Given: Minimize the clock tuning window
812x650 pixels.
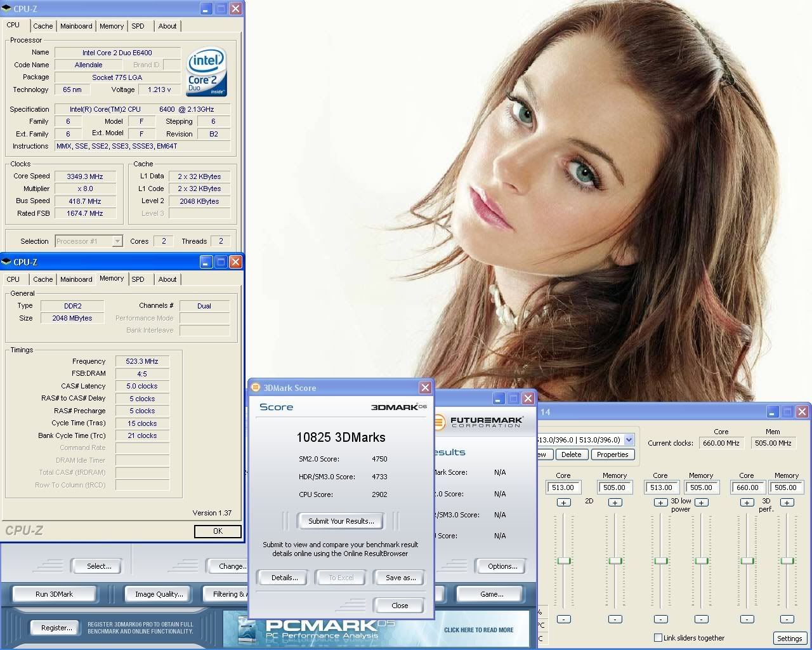Looking at the screenshot, I should point(772,411).
